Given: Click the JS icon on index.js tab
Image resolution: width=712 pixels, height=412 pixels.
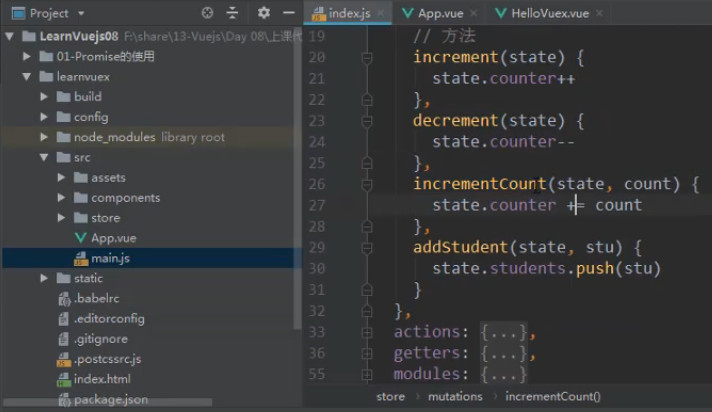Looking at the screenshot, I should (x=319, y=14).
